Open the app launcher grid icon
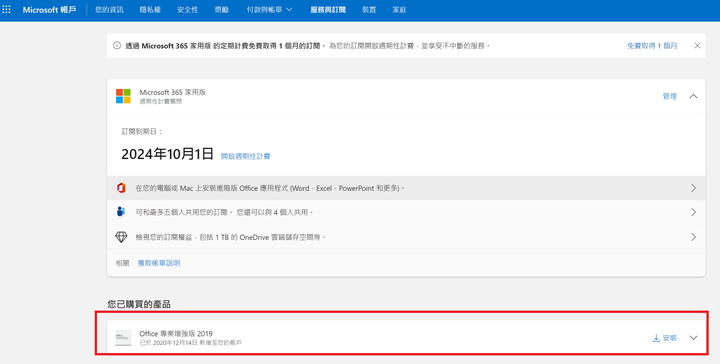 (x=6, y=10)
